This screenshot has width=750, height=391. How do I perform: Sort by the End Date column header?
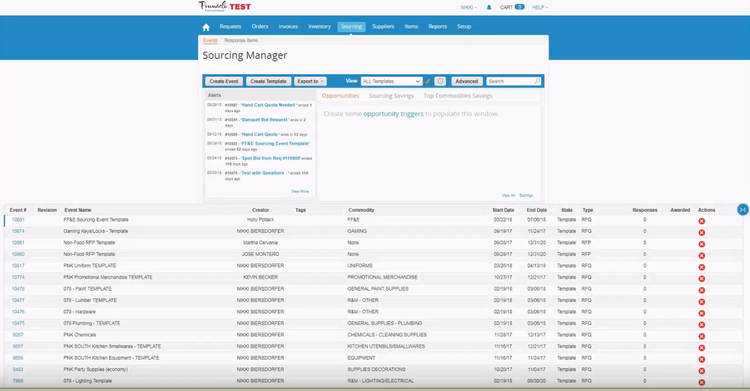point(537,210)
